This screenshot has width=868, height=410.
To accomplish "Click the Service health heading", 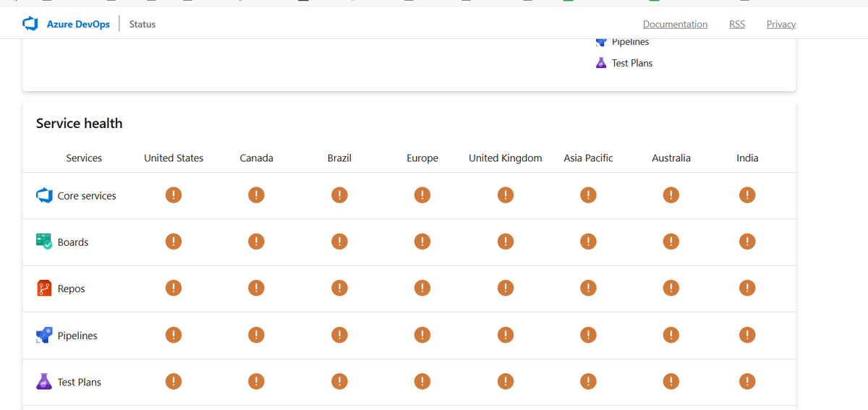I will [80, 123].
